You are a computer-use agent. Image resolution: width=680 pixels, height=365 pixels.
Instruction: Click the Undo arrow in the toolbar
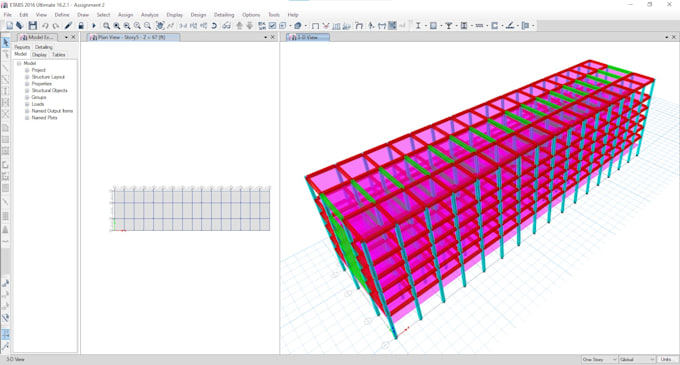click(45, 26)
